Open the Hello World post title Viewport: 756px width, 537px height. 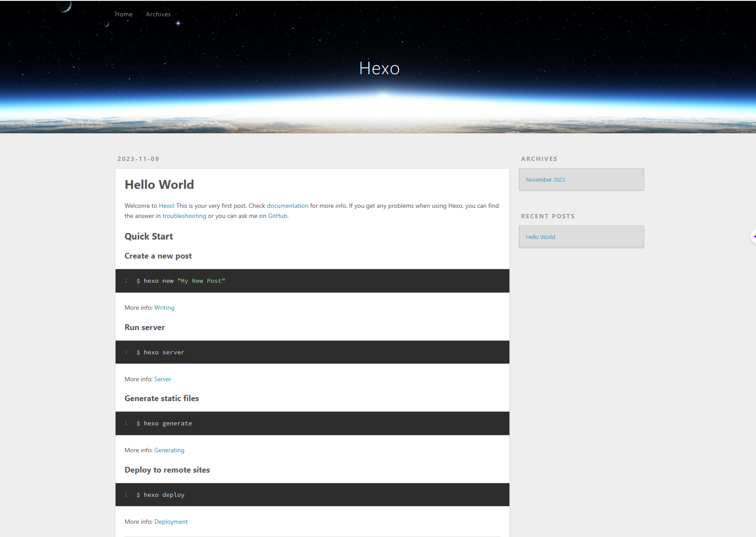(x=159, y=184)
